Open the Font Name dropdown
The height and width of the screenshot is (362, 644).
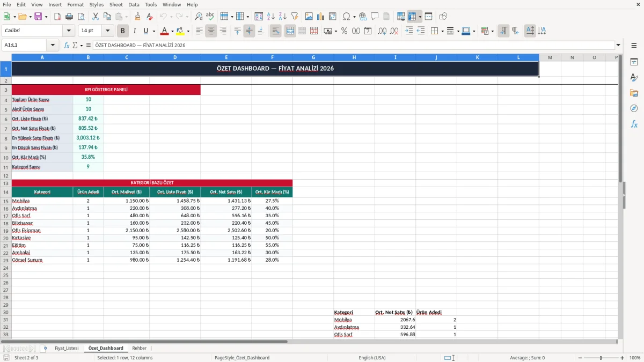68,31
